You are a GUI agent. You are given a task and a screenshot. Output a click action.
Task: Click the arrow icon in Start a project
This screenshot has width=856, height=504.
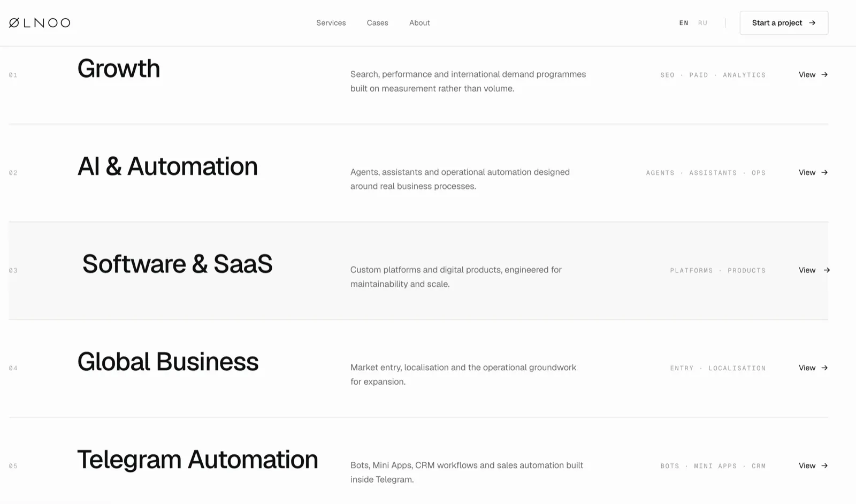[x=812, y=23]
